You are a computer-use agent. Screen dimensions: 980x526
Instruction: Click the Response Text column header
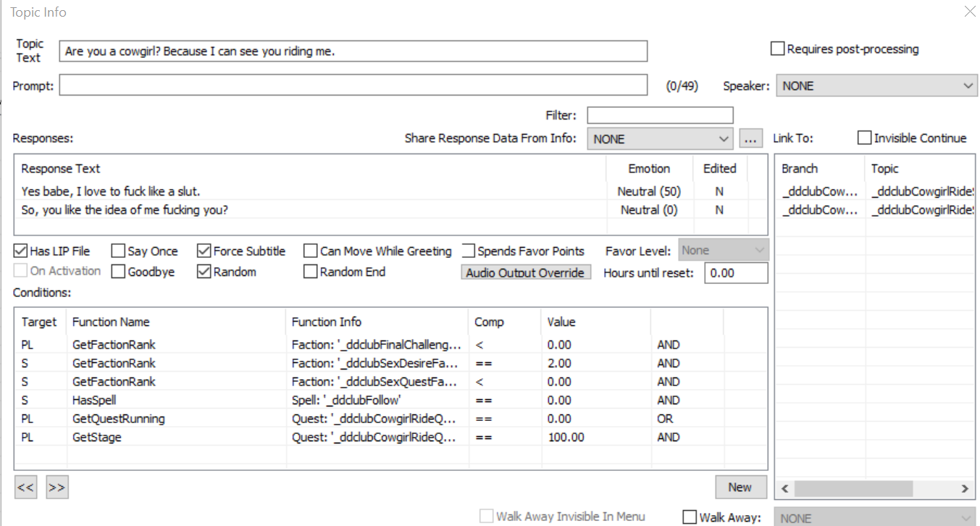pyautogui.click(x=310, y=169)
